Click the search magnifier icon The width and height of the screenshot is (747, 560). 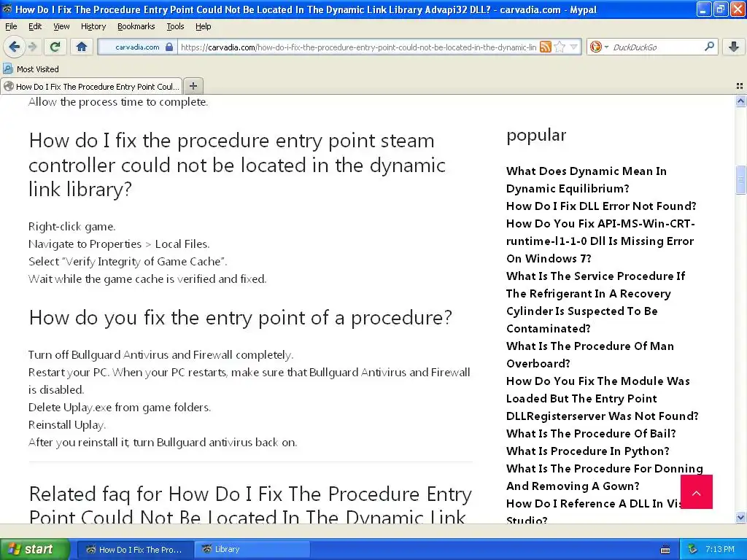(x=709, y=47)
